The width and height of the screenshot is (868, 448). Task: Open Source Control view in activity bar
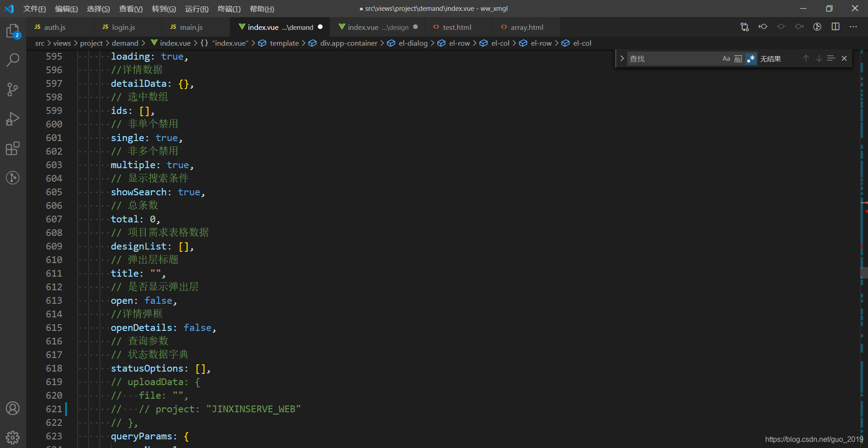(13, 90)
